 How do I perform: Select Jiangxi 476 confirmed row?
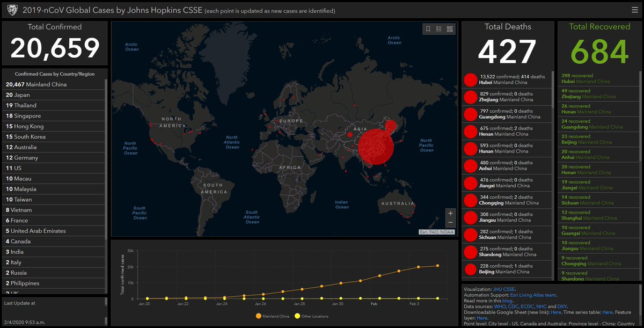click(x=506, y=183)
